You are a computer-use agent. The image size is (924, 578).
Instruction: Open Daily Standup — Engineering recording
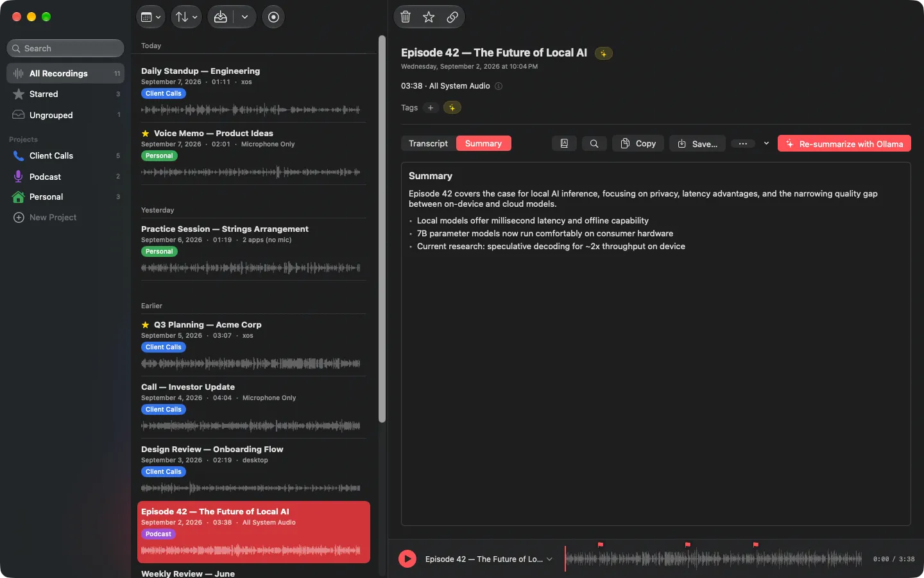click(x=253, y=91)
